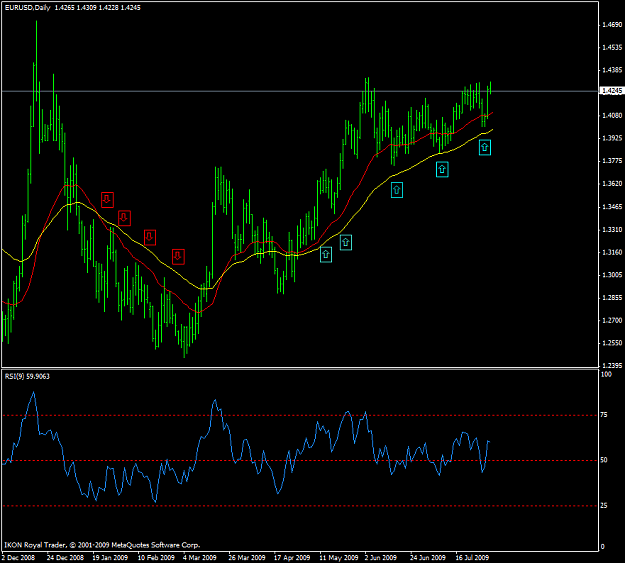The height and width of the screenshot is (563, 625).
Task: Click the 1.4690 price axis label
Action: click(612, 25)
